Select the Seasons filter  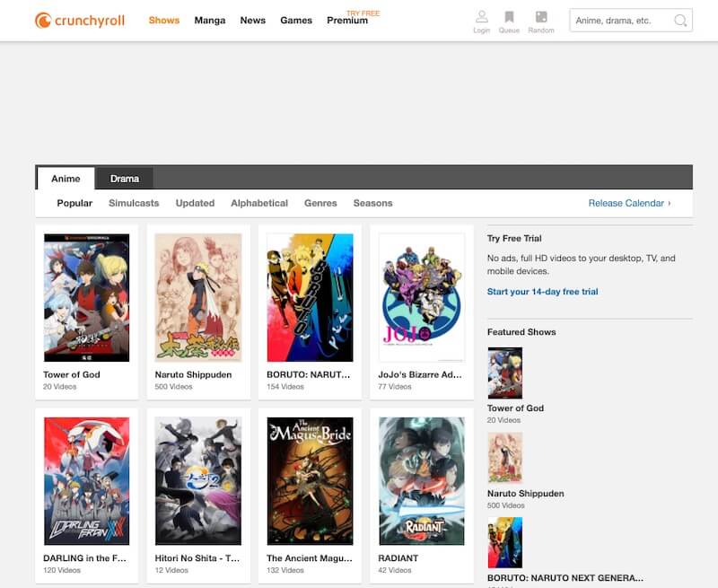point(372,203)
